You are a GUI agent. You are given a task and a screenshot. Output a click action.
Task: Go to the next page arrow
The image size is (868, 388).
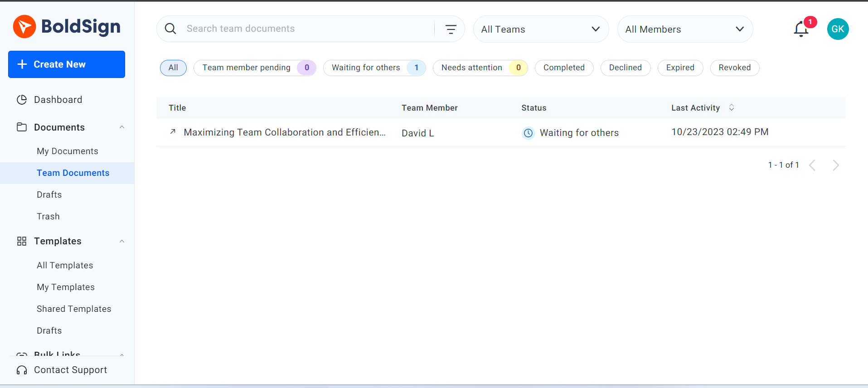(836, 165)
